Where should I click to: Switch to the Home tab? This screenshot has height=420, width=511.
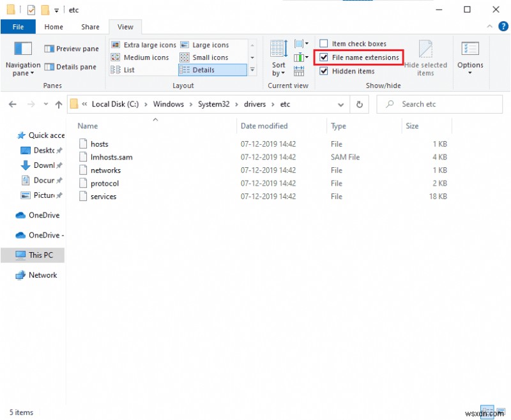(x=54, y=27)
